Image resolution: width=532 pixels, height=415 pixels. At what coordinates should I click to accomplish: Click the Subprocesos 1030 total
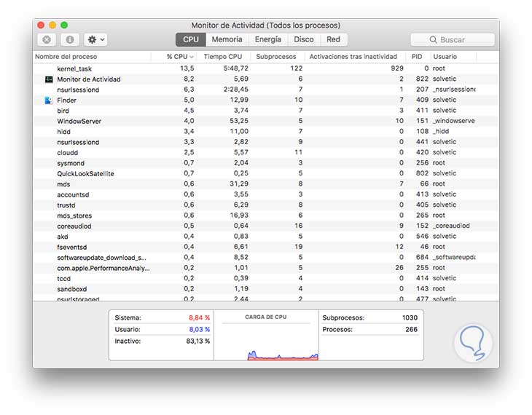click(x=410, y=318)
